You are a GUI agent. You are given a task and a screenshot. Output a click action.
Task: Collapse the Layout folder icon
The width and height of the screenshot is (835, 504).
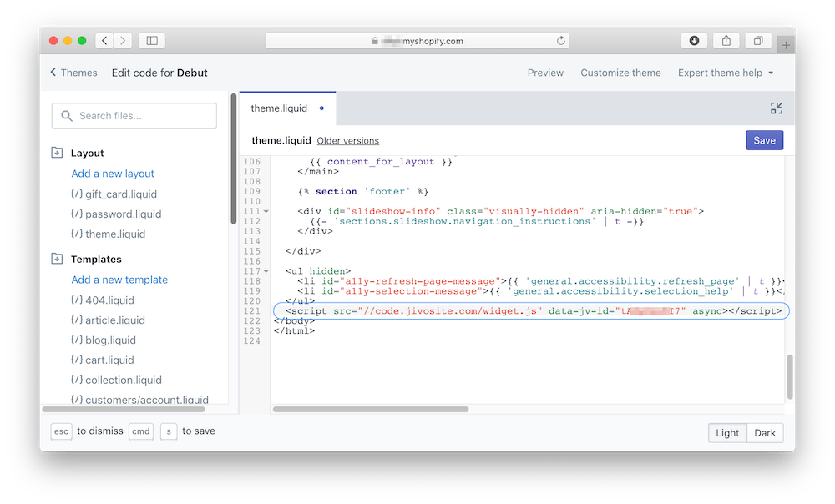click(57, 153)
